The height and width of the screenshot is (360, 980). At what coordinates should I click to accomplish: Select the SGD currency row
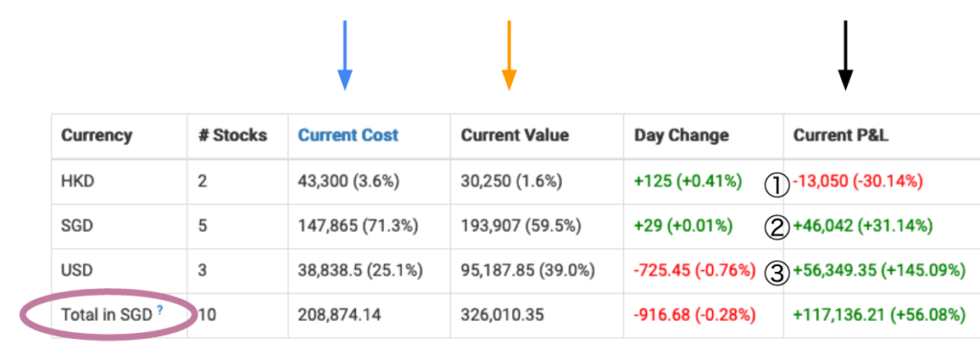coord(515,226)
